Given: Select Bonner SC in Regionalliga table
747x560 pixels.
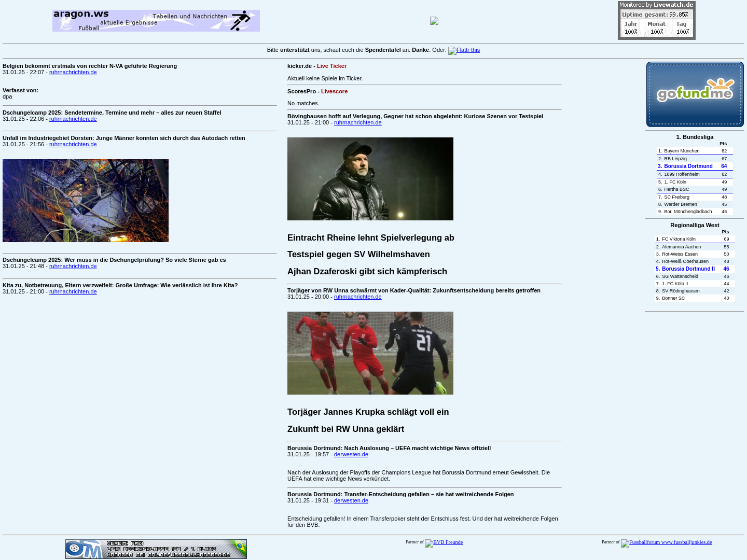Looking at the screenshot, I should click(x=695, y=298).
